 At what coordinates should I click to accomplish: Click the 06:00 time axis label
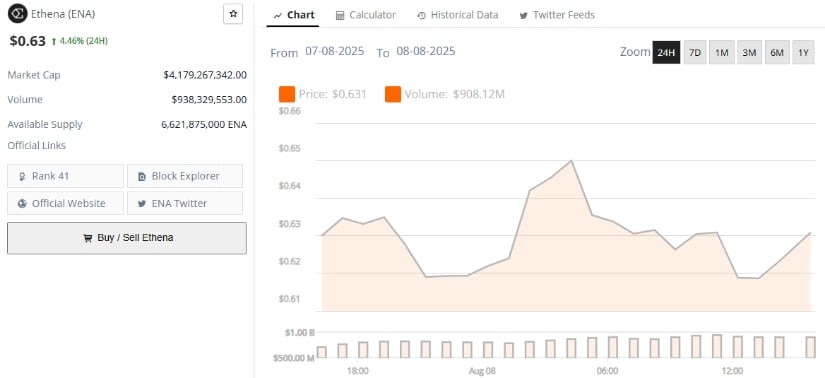(608, 371)
